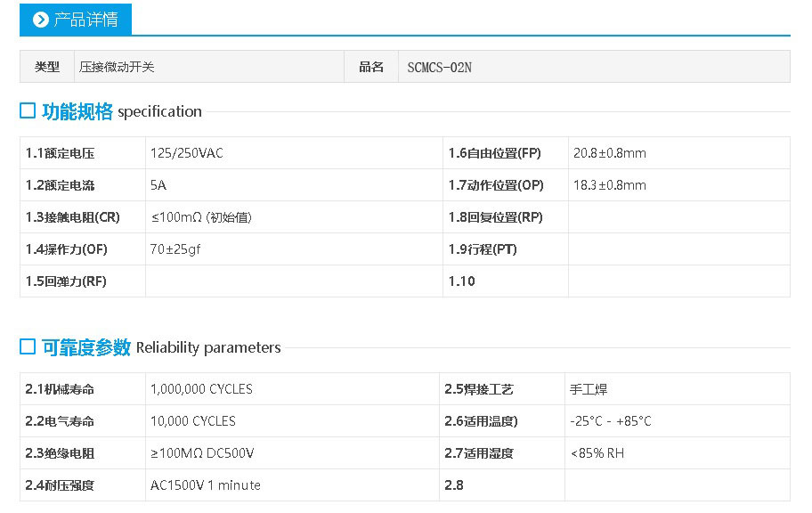Select the product name SCMCS-02N

(x=439, y=67)
